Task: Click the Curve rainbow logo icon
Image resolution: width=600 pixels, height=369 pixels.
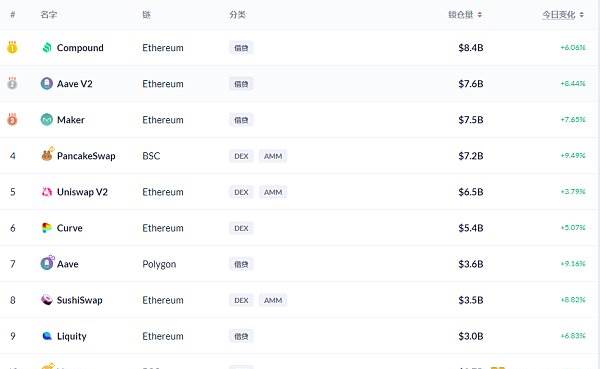Action: point(47,228)
